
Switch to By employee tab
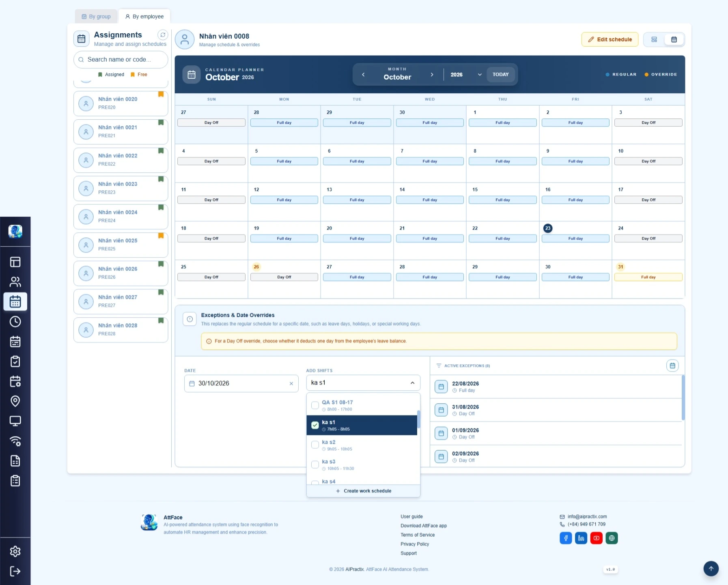144,16
